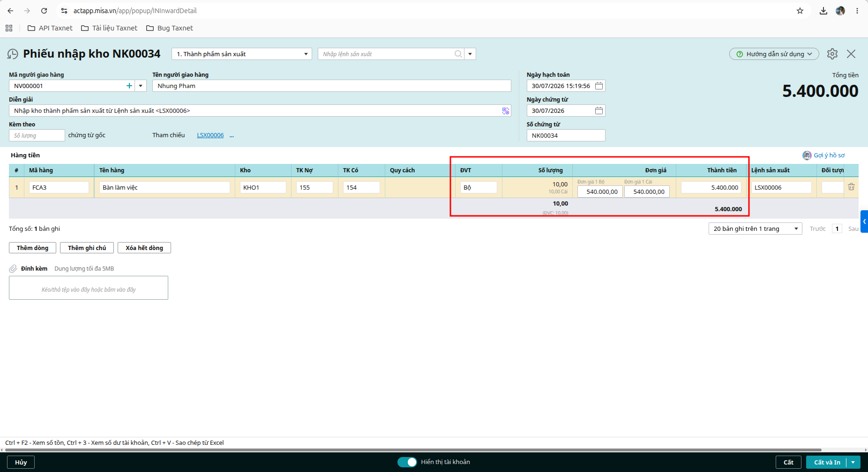
Task: Open the Ngày hạch toán calendar picker
Action: (x=599, y=86)
